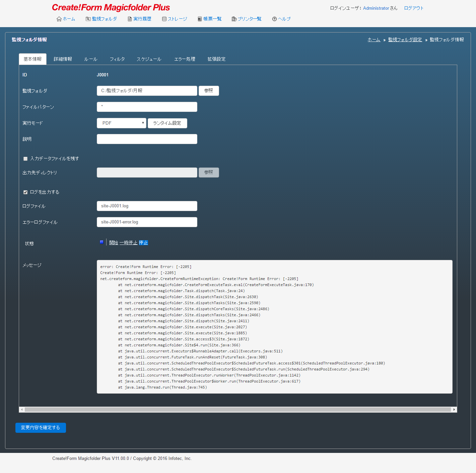Click the error message text area
This screenshot has width=476, height=473.
[275, 327]
